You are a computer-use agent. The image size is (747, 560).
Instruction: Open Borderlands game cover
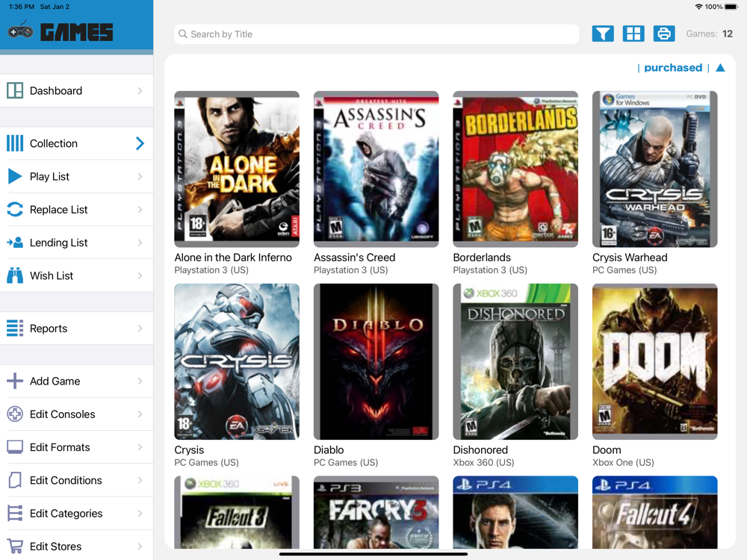(x=515, y=169)
